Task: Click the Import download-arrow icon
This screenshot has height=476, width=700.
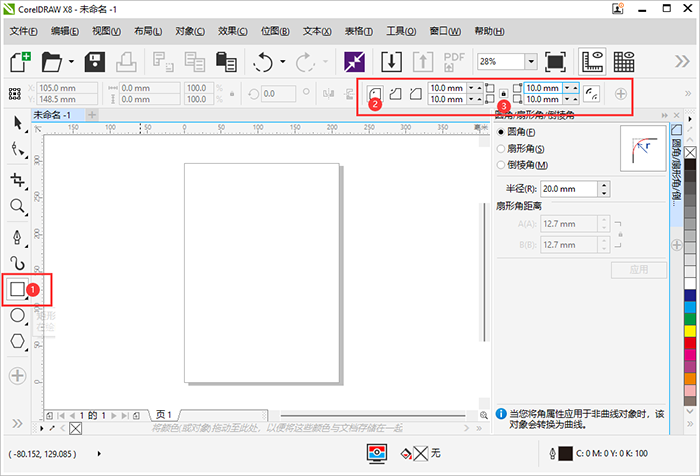Action: (391, 61)
